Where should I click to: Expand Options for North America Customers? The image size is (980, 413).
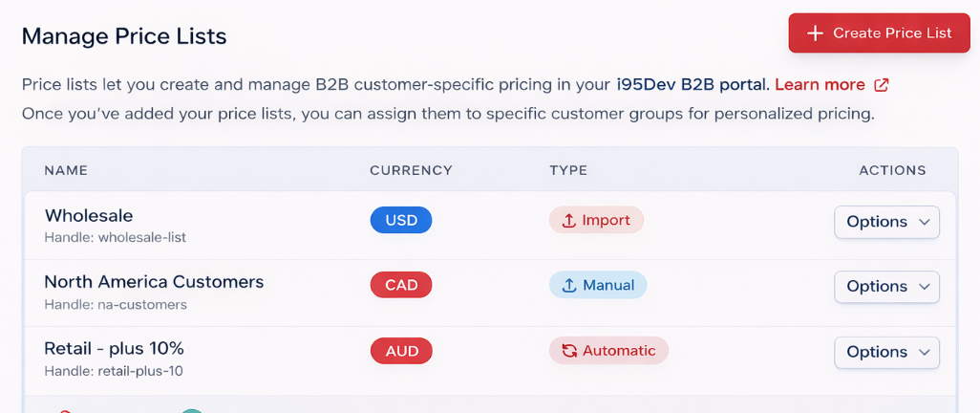pyautogui.click(x=886, y=287)
